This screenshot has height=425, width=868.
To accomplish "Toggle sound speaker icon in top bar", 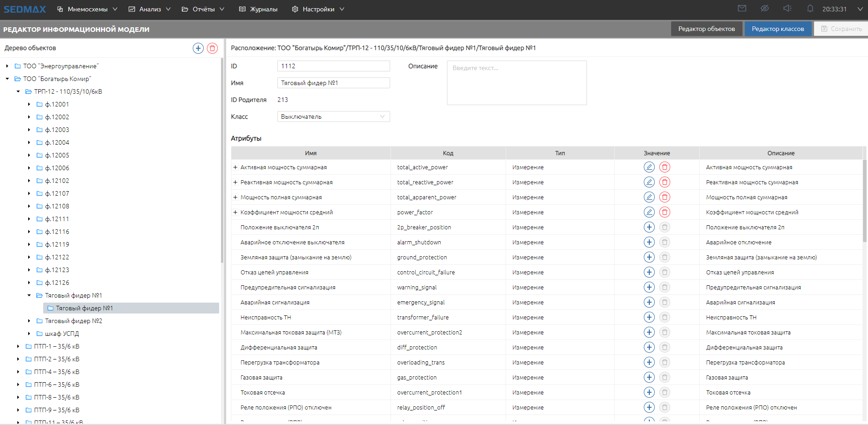I will tap(788, 9).
